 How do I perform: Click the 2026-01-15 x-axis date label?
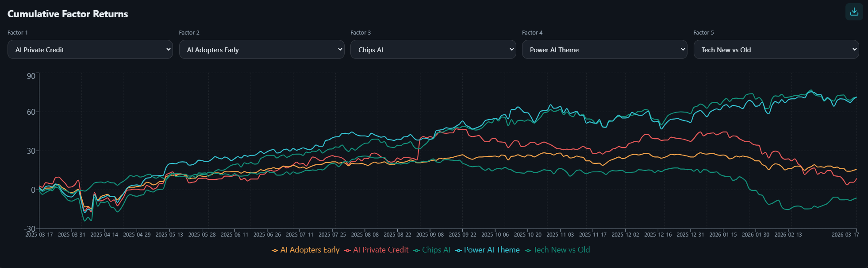(723, 235)
